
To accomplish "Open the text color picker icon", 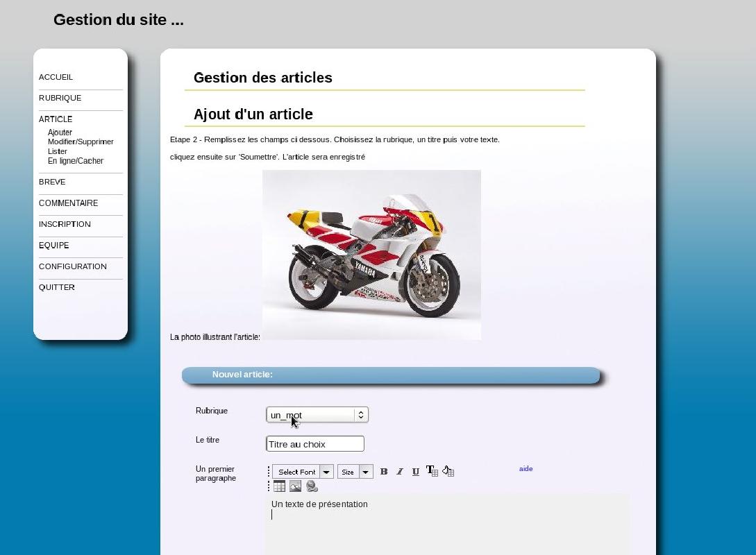I will click(432, 471).
